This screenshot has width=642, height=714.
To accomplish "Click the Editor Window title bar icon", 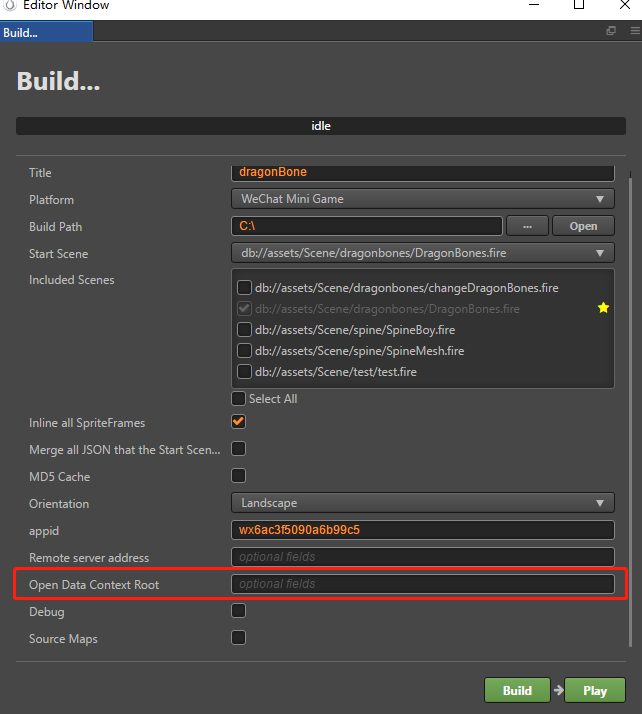I will [x=8, y=6].
